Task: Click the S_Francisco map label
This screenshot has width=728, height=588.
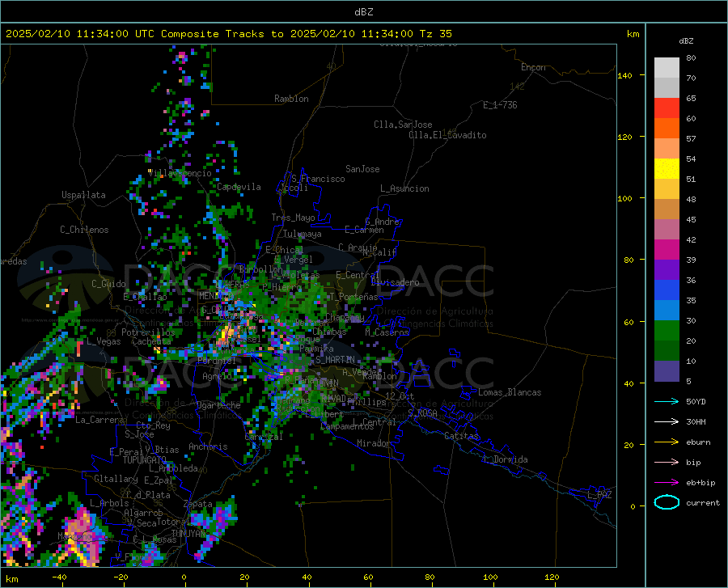Action: [x=318, y=179]
